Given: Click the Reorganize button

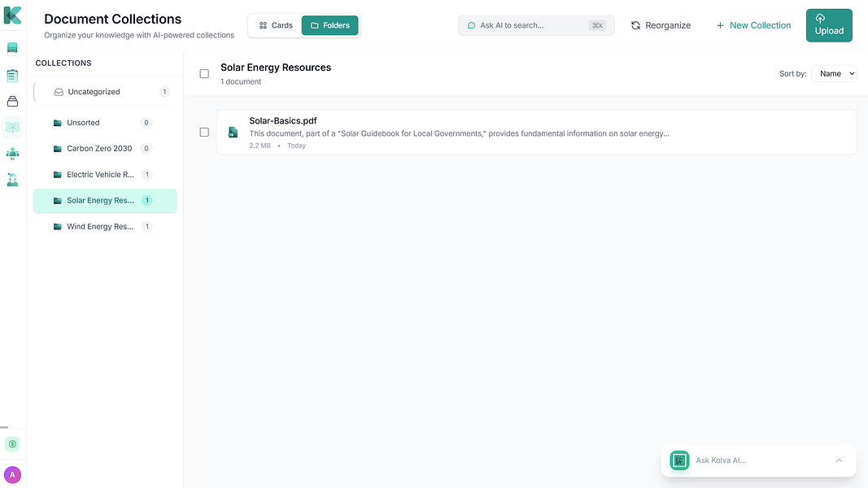Looking at the screenshot, I should click(x=661, y=25).
